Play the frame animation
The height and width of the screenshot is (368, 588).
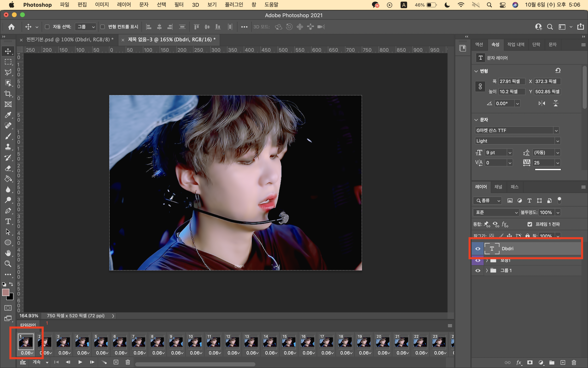pos(80,362)
